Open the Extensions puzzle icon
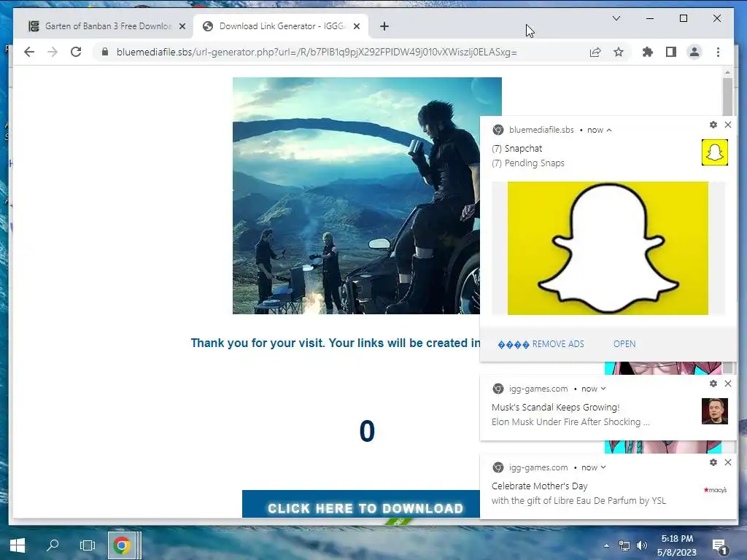This screenshot has width=747, height=560. (x=648, y=52)
